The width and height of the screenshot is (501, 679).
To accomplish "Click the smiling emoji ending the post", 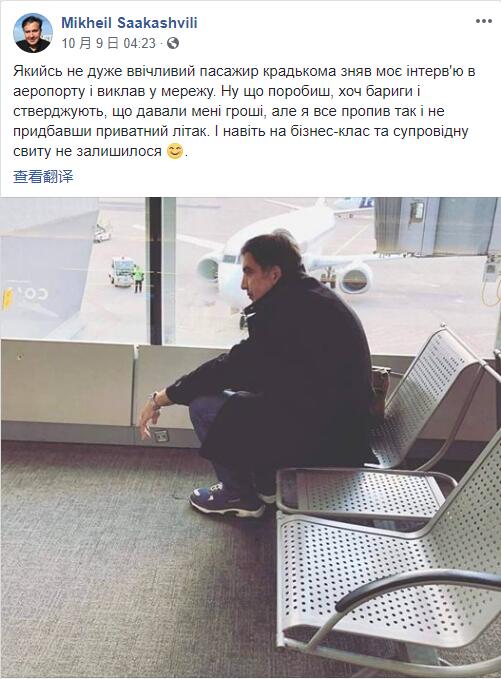I will (x=175, y=151).
